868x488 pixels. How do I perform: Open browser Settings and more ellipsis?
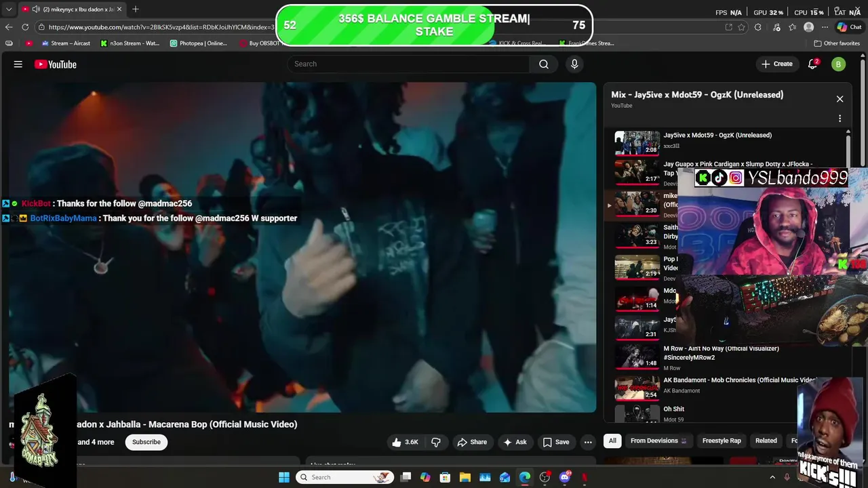825,27
